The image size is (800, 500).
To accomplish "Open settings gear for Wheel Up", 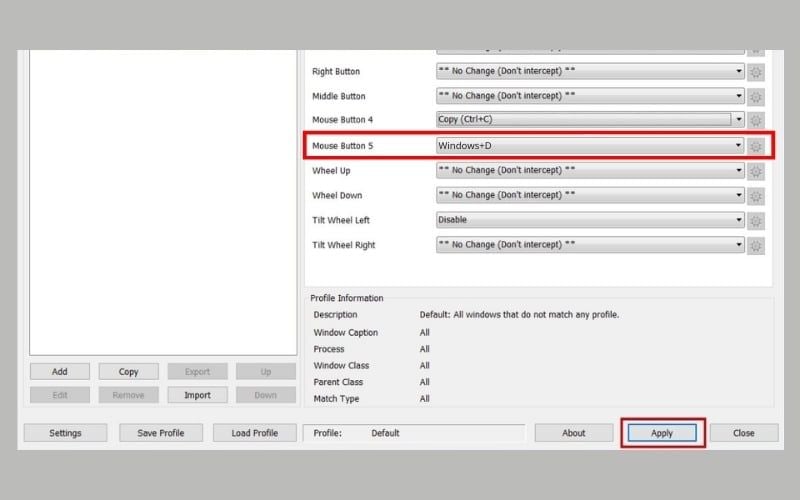I will point(756,171).
